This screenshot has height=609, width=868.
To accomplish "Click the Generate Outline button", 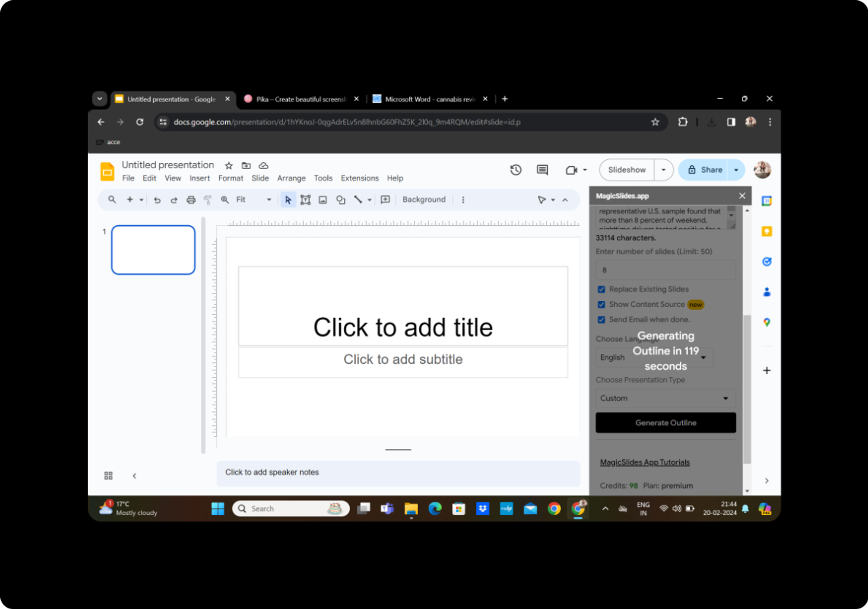I will (x=665, y=422).
